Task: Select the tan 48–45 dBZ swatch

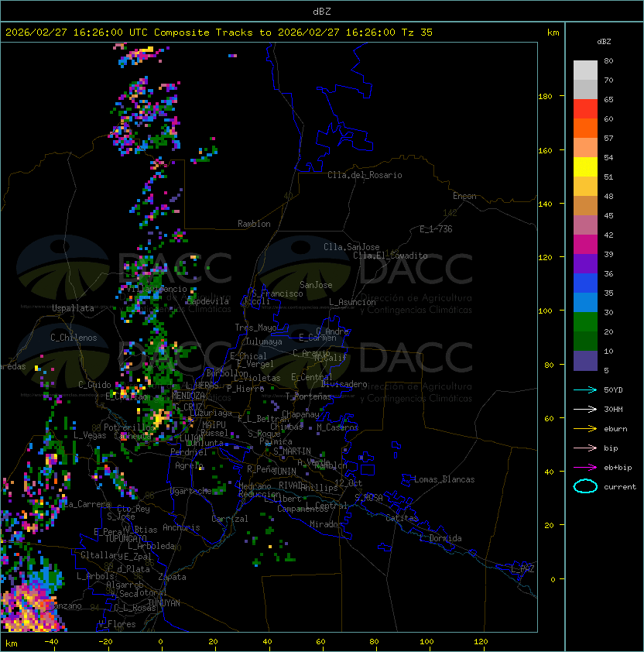Action: tap(585, 205)
